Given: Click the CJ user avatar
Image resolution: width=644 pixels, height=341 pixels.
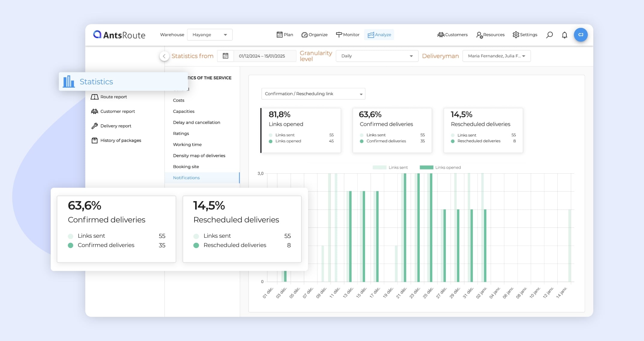Looking at the screenshot, I should 581,35.
